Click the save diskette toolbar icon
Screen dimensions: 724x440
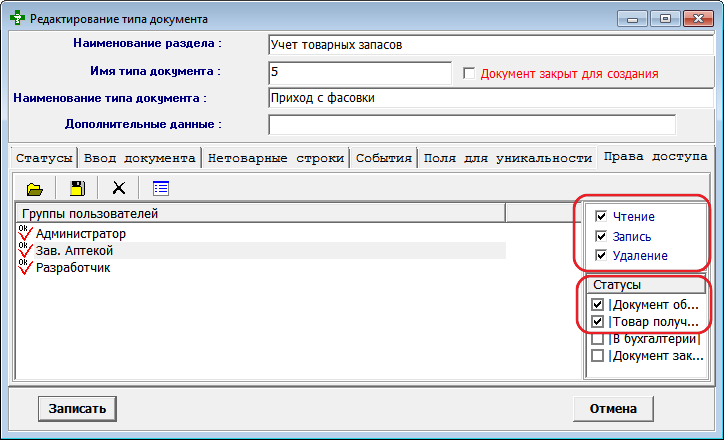pos(77,188)
